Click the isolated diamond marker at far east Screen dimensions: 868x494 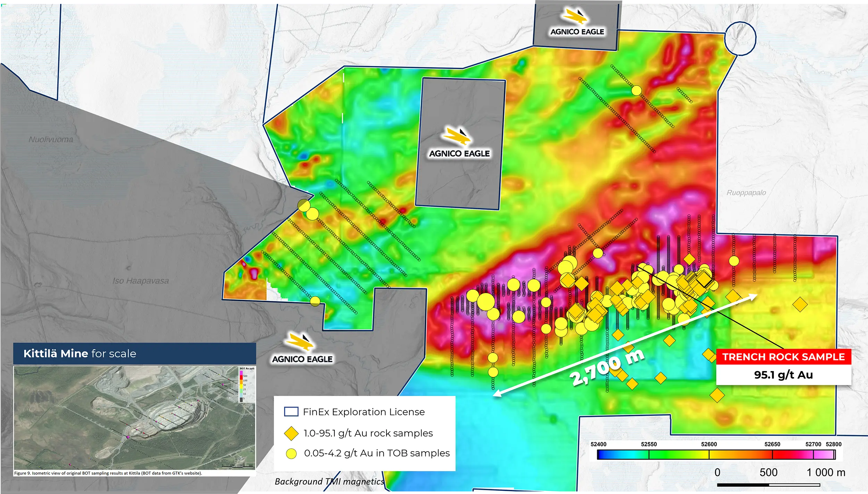[800, 304]
